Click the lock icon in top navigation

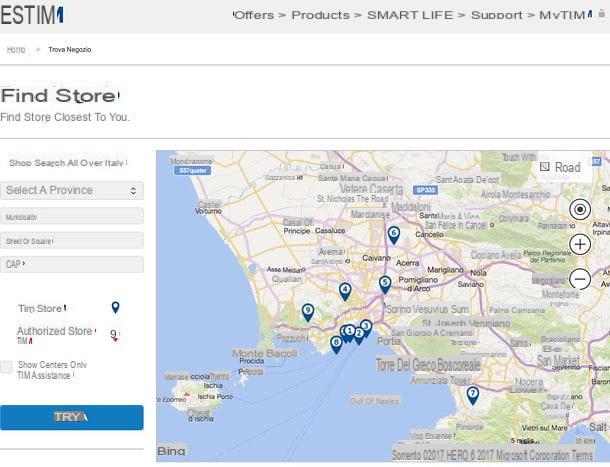pos(601,14)
